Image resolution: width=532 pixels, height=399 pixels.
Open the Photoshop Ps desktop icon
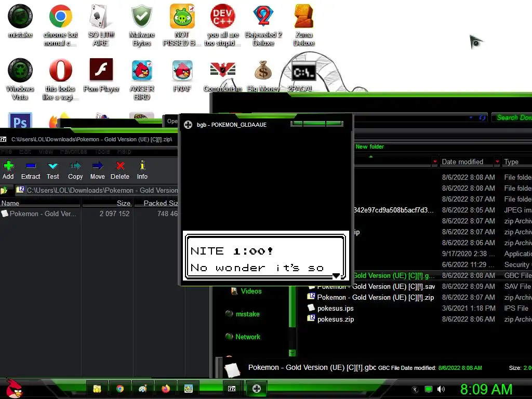[20, 120]
